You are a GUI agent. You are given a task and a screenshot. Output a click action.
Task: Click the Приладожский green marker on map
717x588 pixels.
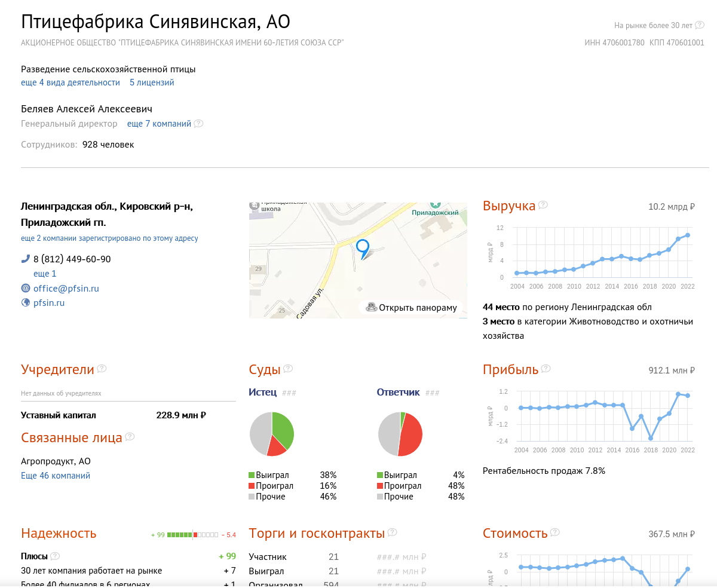click(435, 205)
